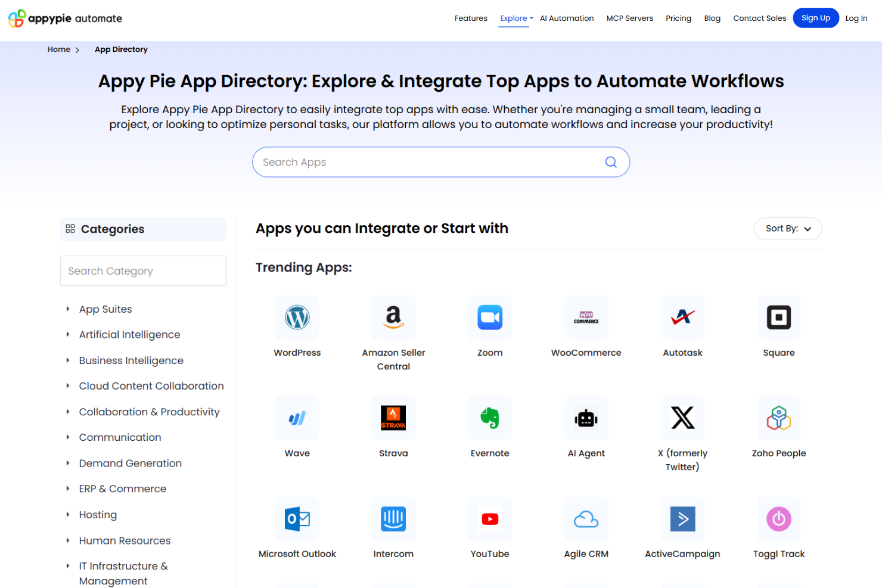This screenshot has height=588, width=882.
Task: Open the X (formerly Twitter) icon
Action: (682, 418)
